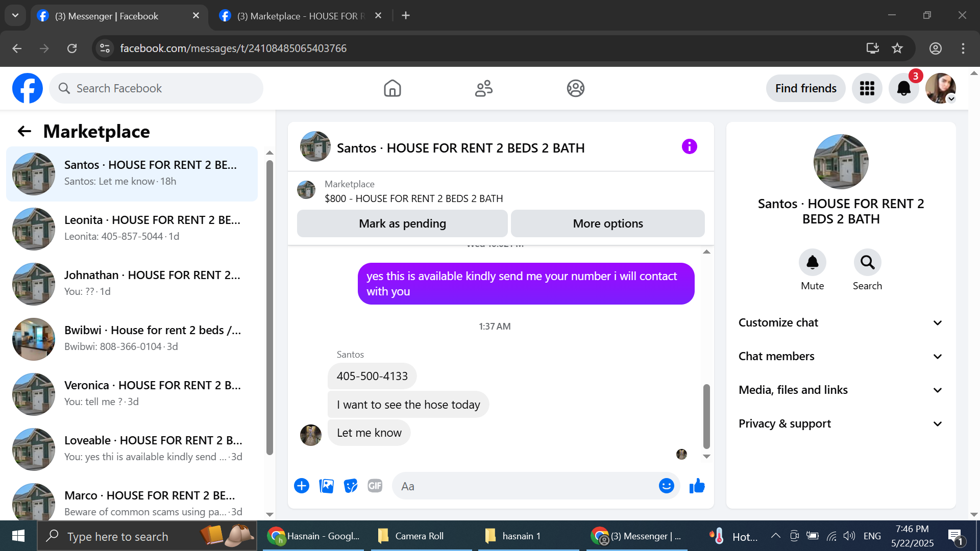Open Leonita conversation in list

[132, 229]
